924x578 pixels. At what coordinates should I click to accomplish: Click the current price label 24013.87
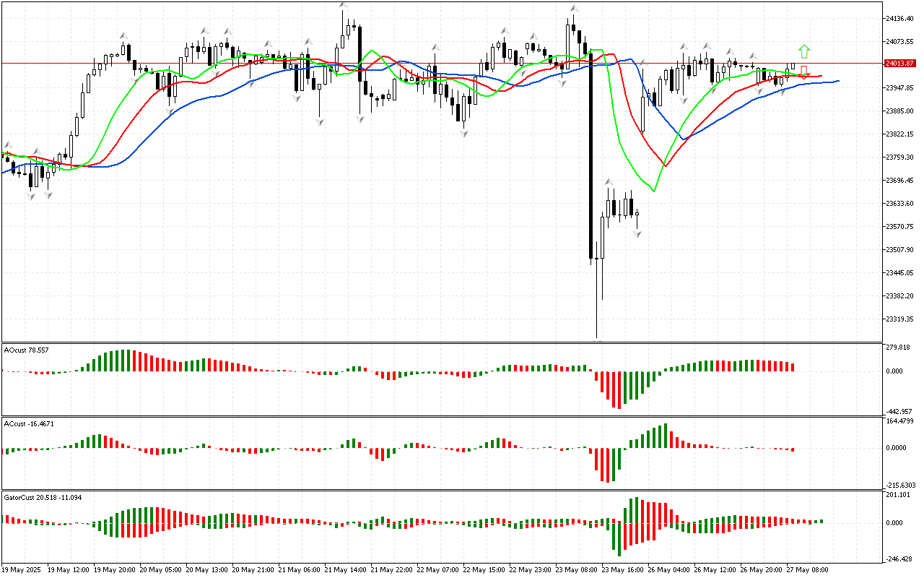pos(899,64)
